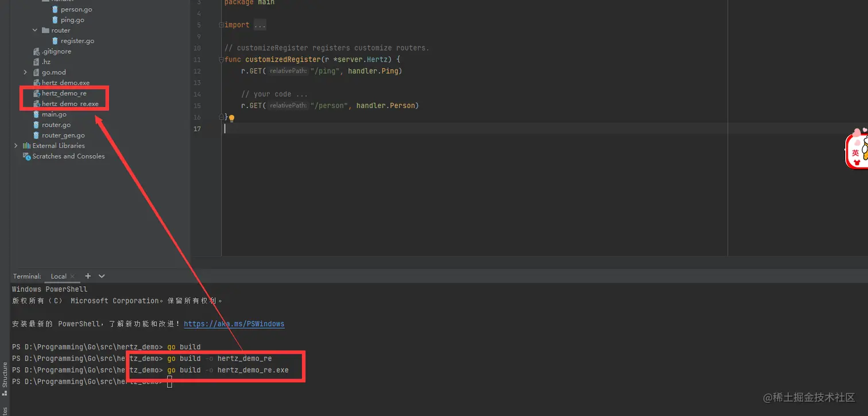
Task: Click the Scratches and Consoles icon
Action: [26, 156]
